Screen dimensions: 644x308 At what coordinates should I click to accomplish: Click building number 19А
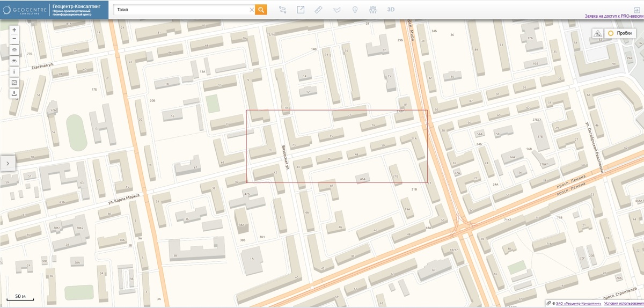pyautogui.click(x=407, y=210)
